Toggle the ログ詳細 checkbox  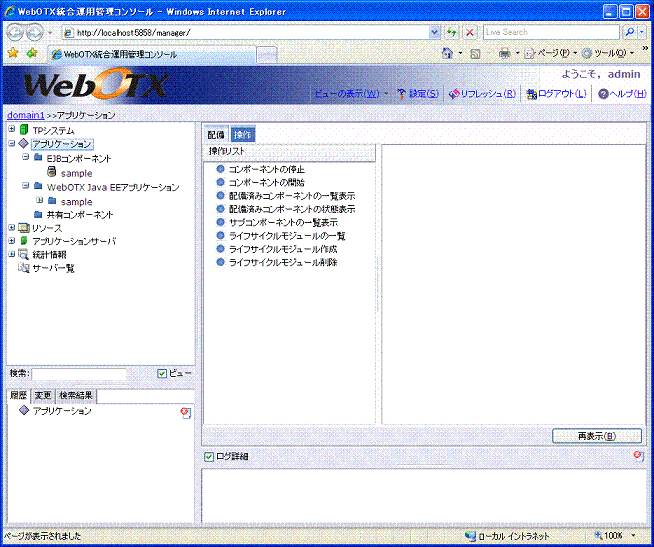click(209, 457)
